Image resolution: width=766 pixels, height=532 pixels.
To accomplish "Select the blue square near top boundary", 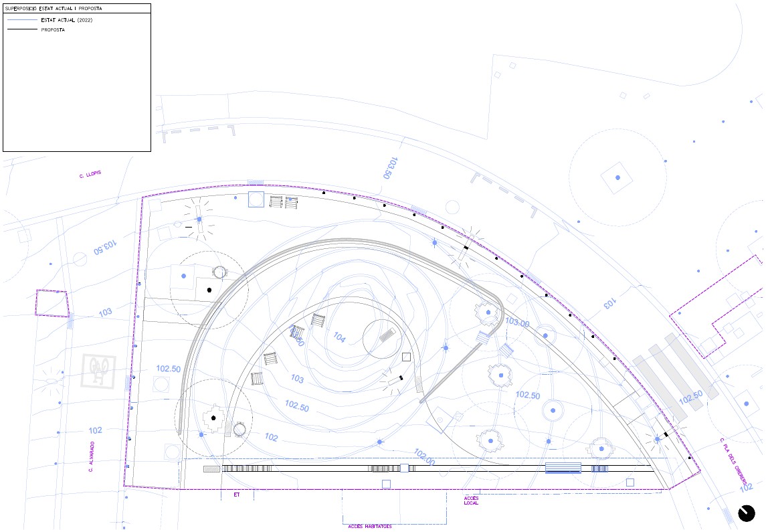I will pos(256,199).
